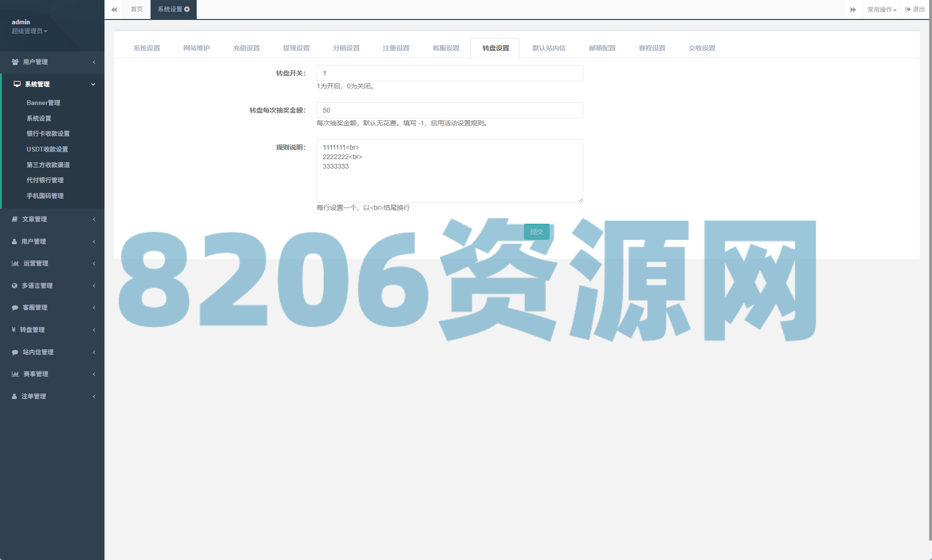Open the 系统设置 settings sub-tab
Viewport: 932px width, 560px height.
147,48
